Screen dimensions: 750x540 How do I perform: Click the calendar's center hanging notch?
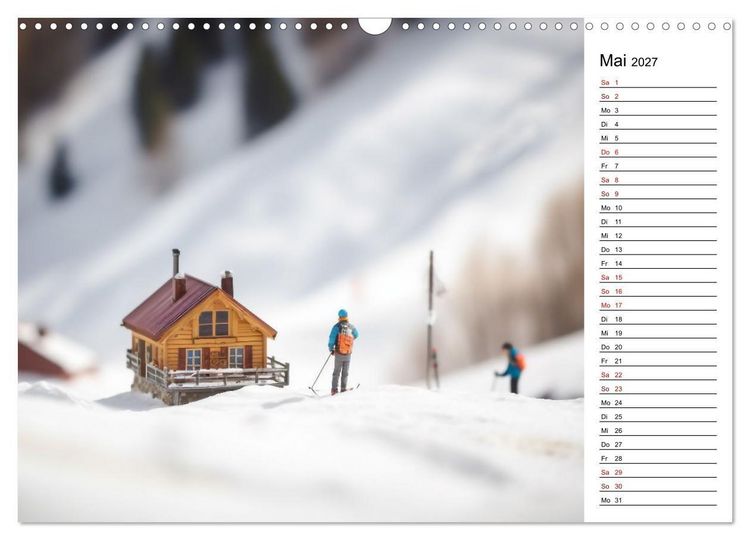pos(375,26)
